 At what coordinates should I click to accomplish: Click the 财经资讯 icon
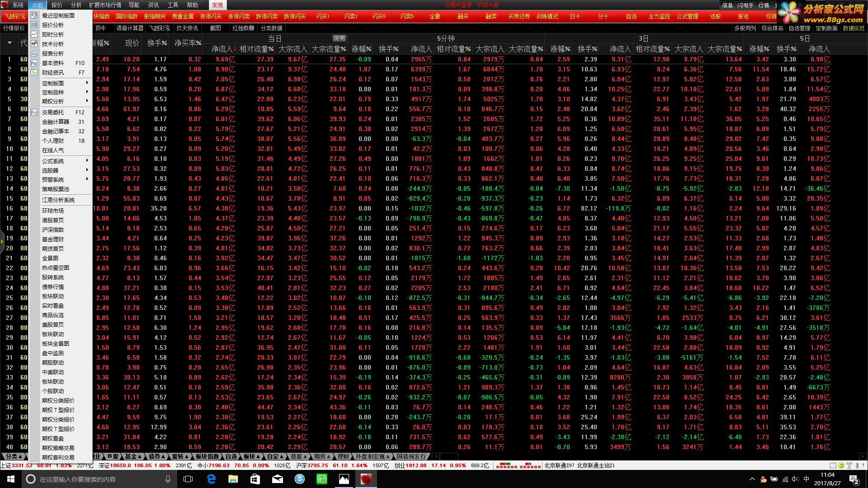(34, 72)
